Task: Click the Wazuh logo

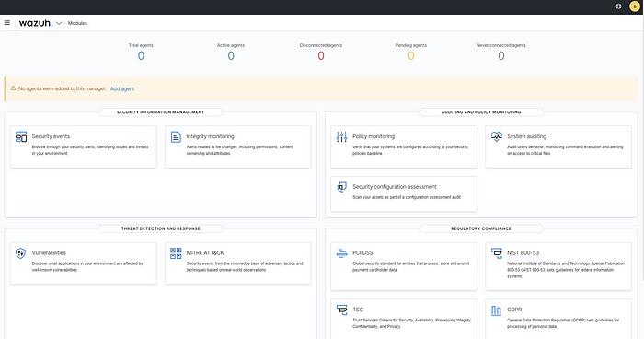Action: (36, 23)
